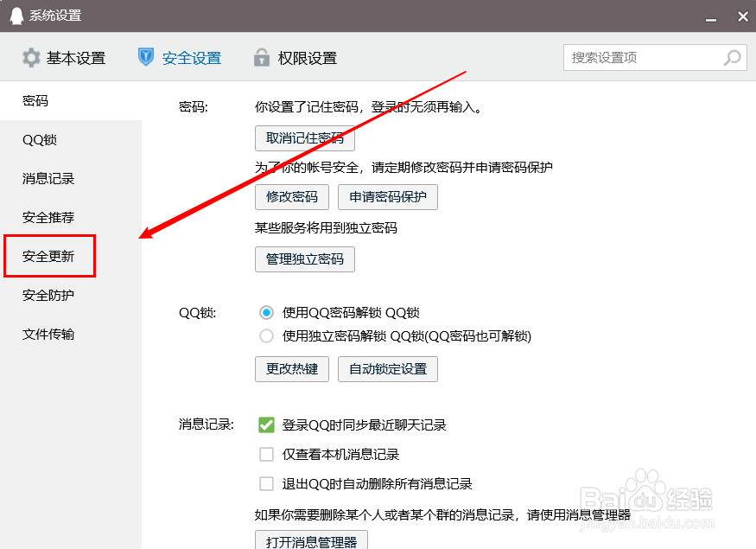Screen dimensions: 756x549
Task: Focus the 搜索设置项 search field
Action: [x=655, y=58]
